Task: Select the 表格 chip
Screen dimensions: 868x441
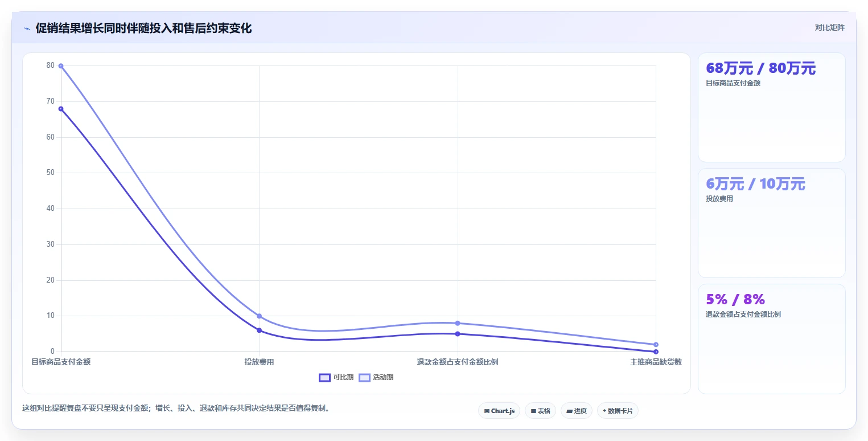Action: [x=540, y=411]
